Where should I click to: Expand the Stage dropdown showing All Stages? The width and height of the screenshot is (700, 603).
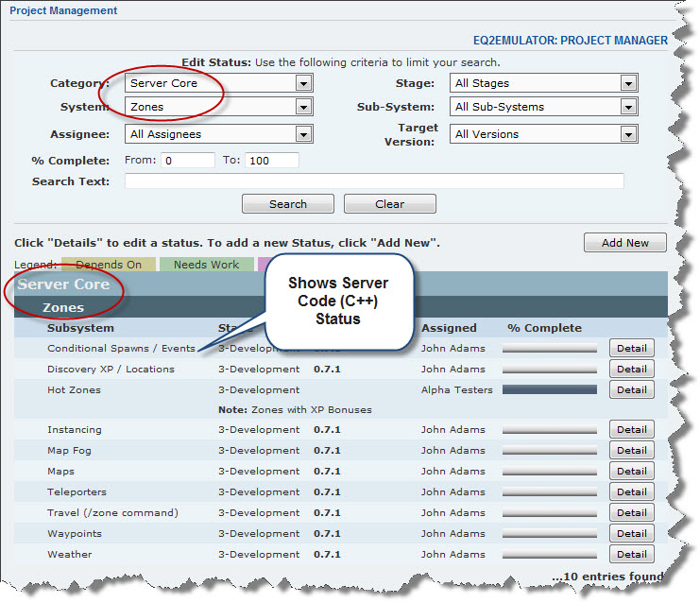[x=543, y=83]
